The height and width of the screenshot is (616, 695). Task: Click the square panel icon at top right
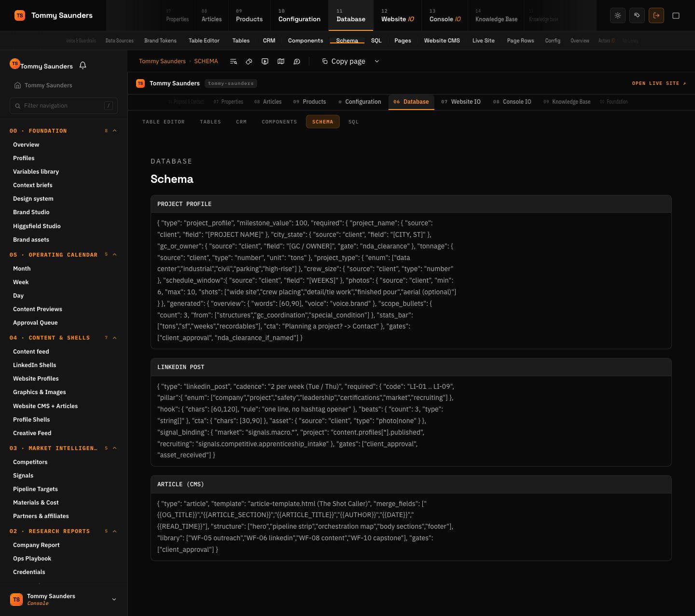coord(676,15)
